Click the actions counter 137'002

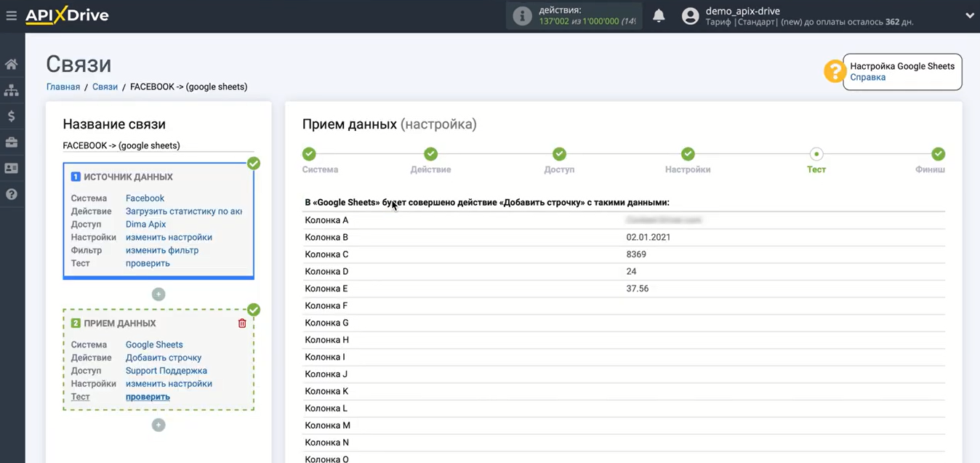555,21
